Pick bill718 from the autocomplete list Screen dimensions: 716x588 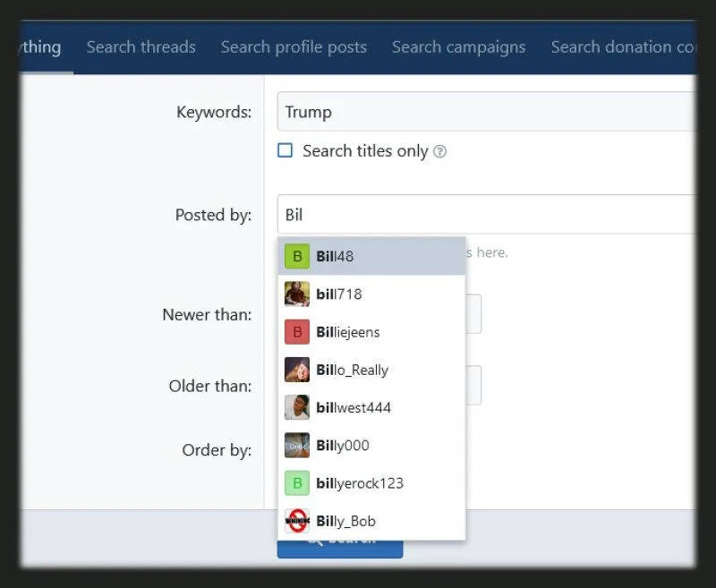click(371, 294)
